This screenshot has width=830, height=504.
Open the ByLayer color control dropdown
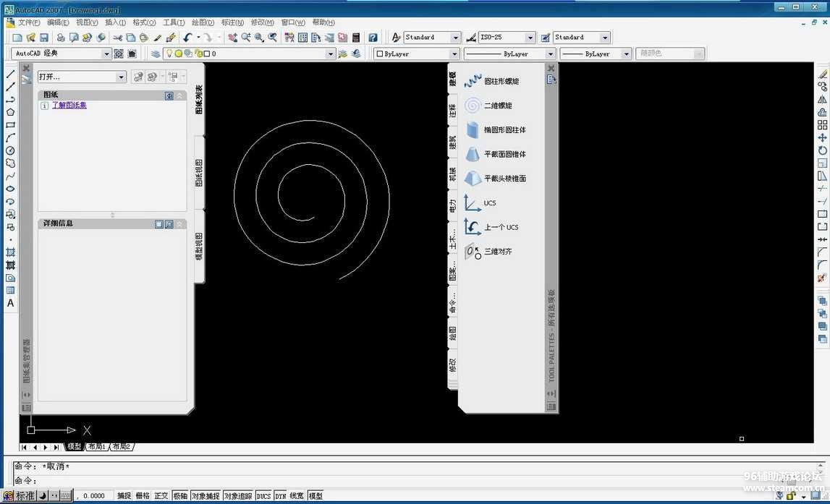point(454,54)
